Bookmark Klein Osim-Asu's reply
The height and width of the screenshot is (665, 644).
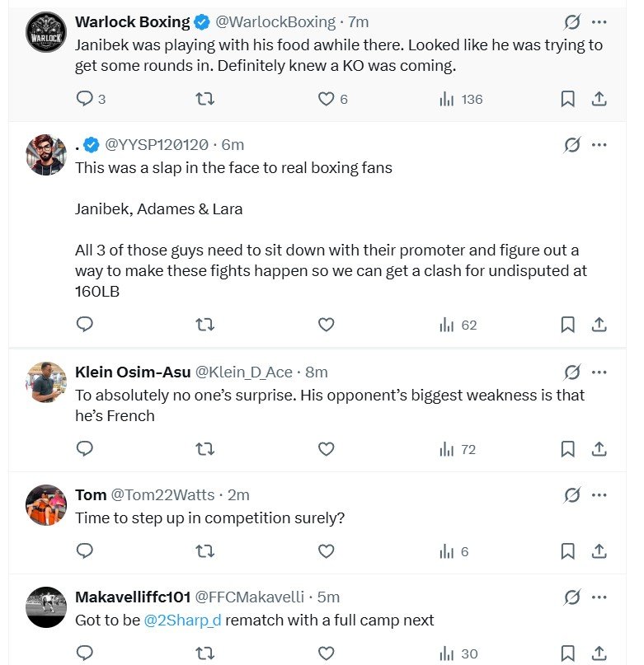tap(567, 449)
